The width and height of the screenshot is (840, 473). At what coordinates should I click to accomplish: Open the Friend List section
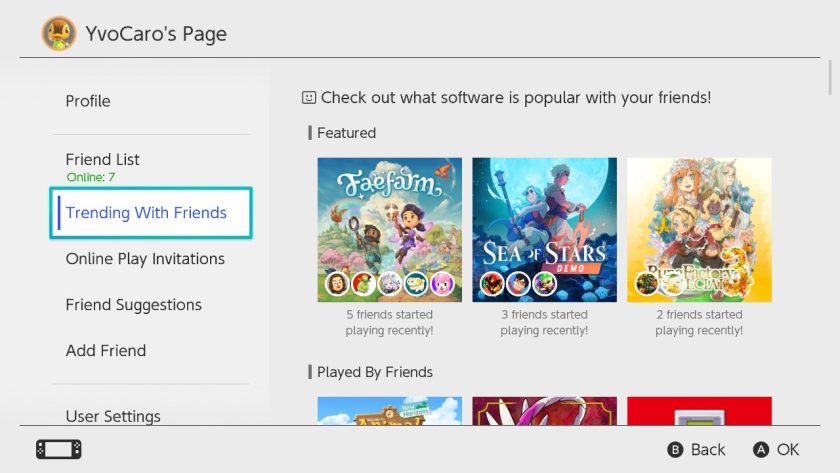[102, 159]
